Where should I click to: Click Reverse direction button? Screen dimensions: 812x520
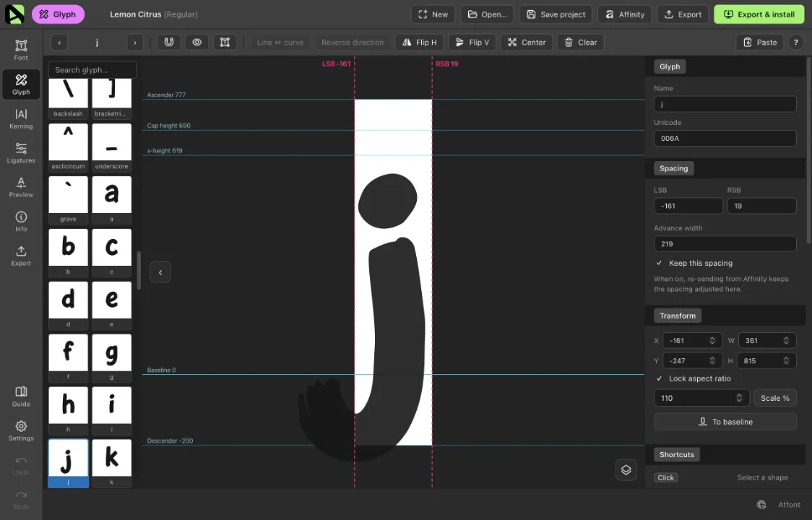click(353, 43)
